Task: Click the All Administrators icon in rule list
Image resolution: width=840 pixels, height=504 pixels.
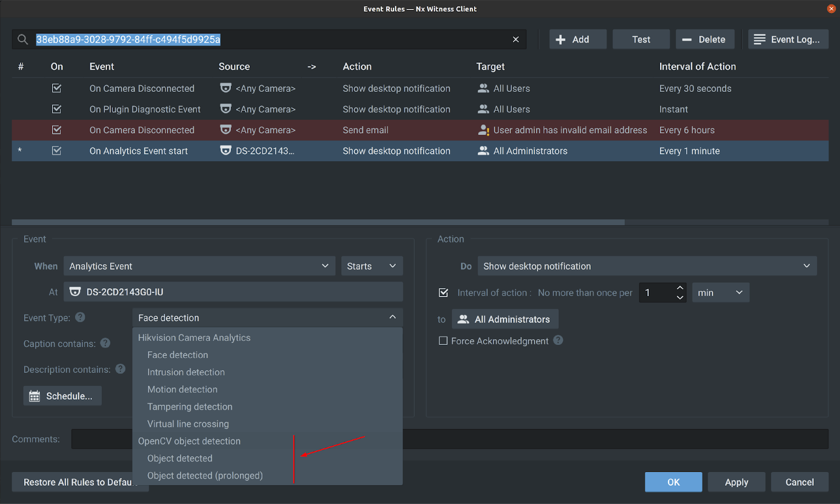Action: [x=484, y=151]
